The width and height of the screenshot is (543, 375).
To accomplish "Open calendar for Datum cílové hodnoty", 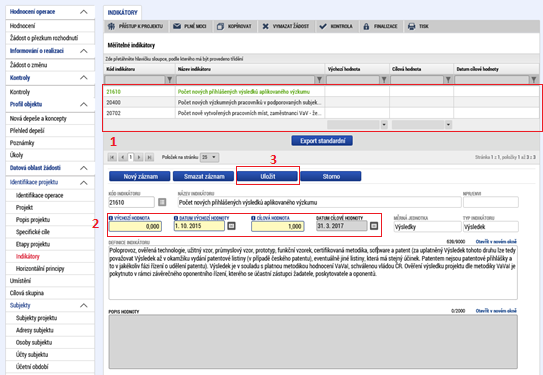I will coord(374,226).
